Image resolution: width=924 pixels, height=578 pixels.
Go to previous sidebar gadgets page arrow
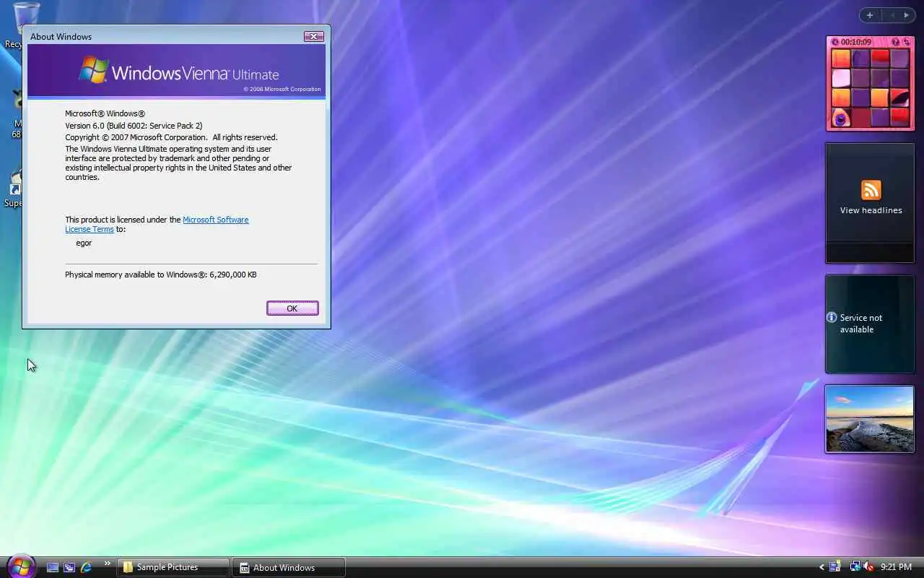892,15
